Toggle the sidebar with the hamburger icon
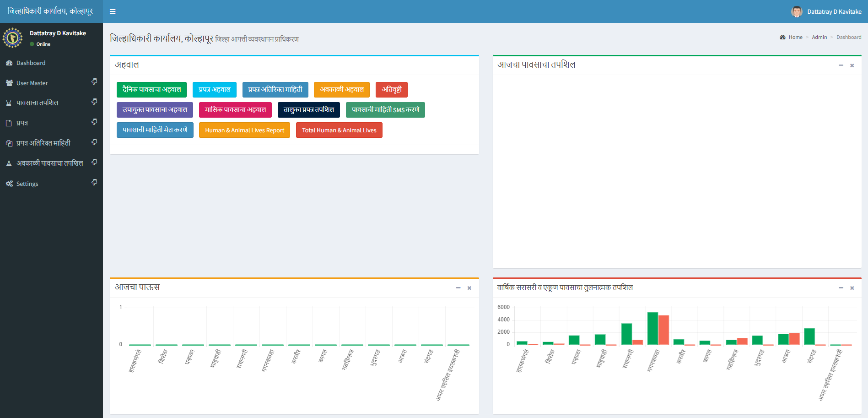The image size is (868, 418). [113, 11]
